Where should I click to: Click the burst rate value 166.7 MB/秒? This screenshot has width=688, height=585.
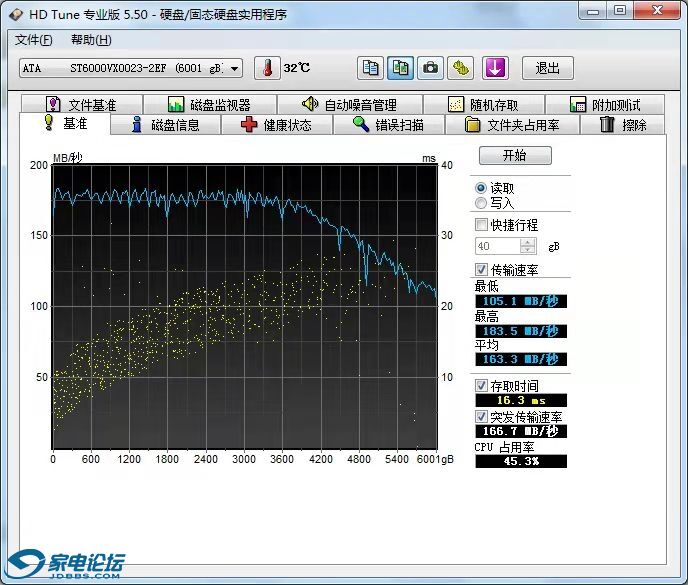click(521, 431)
